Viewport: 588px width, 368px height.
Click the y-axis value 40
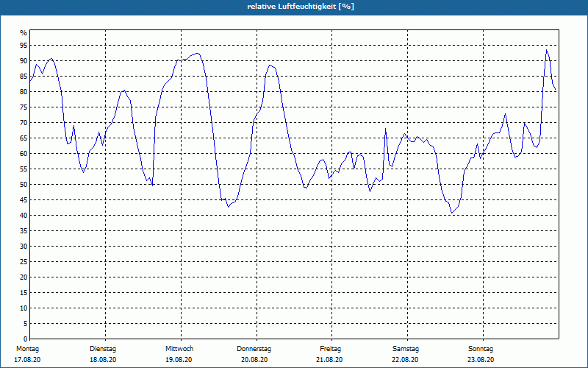click(x=24, y=216)
